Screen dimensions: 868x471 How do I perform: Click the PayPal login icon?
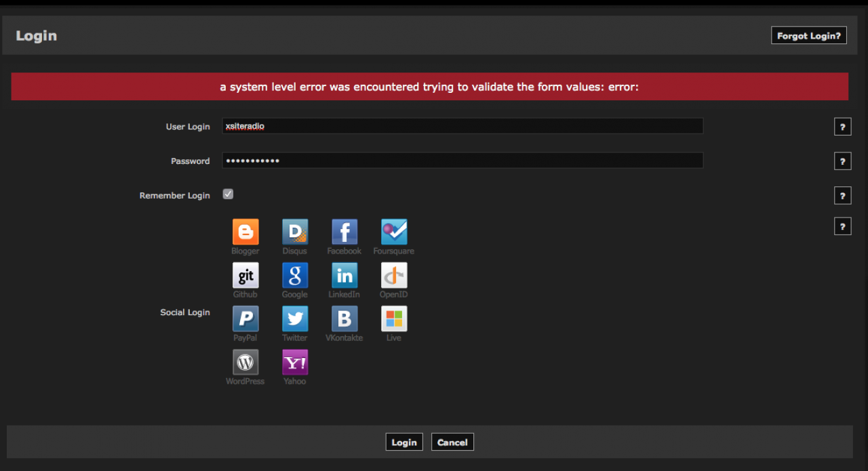pos(245,319)
